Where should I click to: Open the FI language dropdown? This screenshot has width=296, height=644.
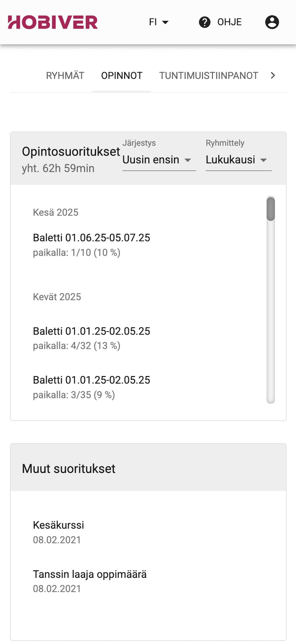pyautogui.click(x=159, y=22)
